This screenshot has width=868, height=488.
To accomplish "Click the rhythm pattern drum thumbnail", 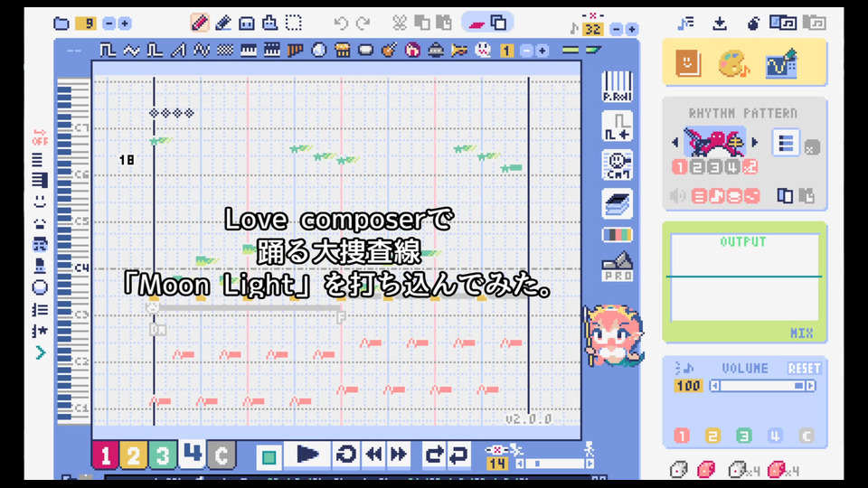I will coord(714,142).
